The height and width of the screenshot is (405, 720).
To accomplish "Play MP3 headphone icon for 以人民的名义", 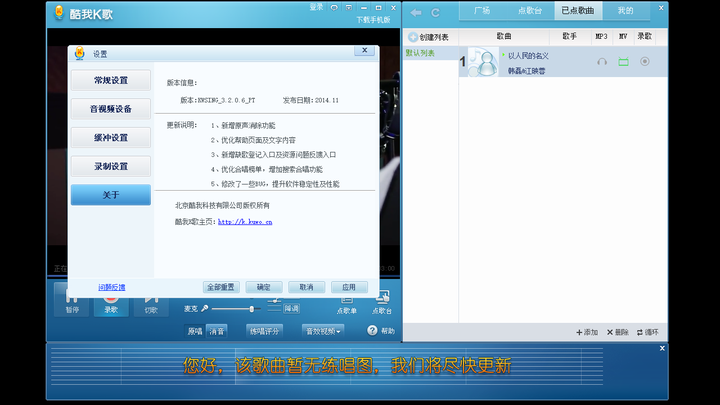I will (x=602, y=62).
